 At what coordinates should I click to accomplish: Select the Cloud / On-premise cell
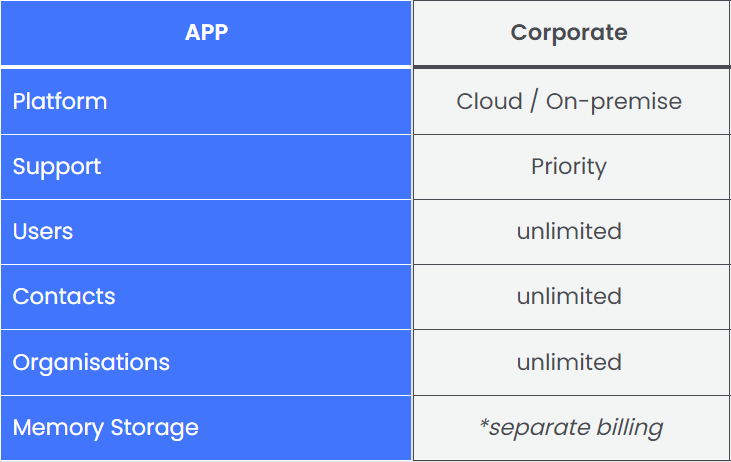572,102
